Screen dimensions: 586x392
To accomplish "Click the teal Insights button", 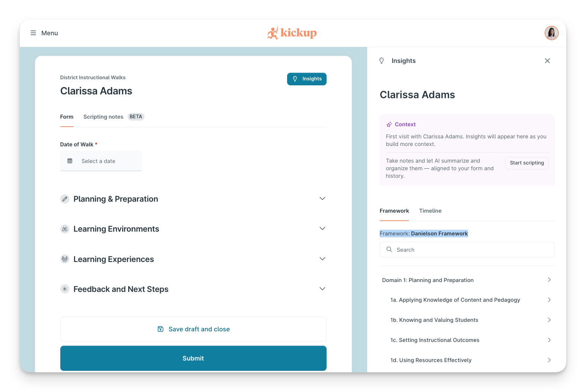I will (307, 79).
